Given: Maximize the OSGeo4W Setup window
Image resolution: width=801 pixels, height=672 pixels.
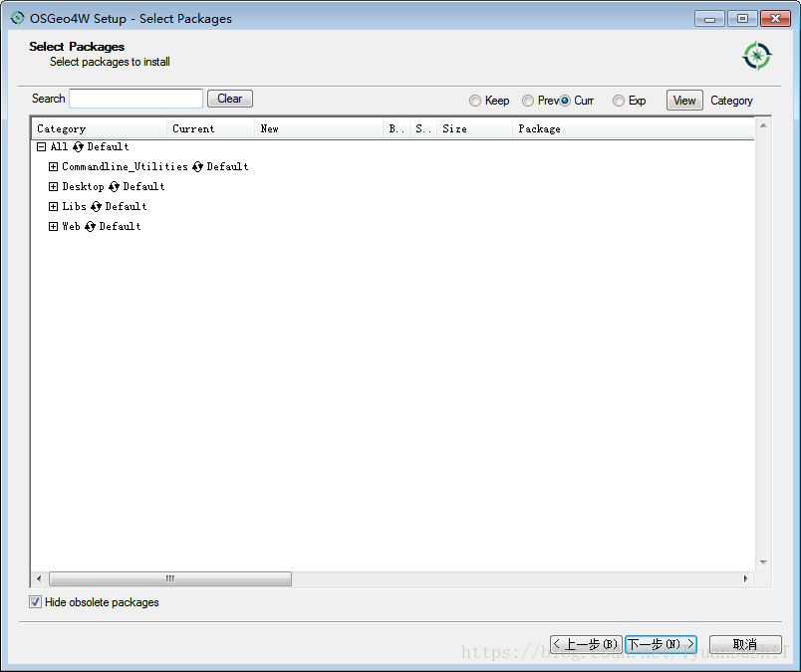Looking at the screenshot, I should click(x=742, y=19).
